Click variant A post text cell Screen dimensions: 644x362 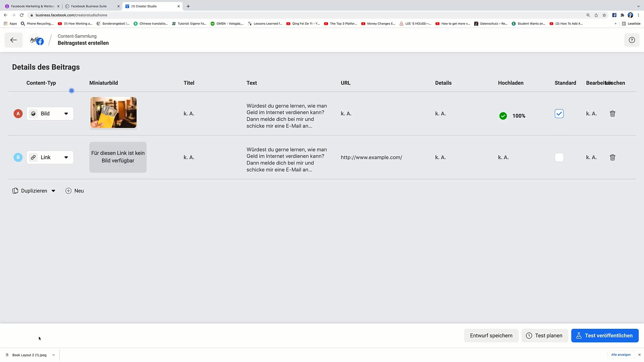[287, 116]
